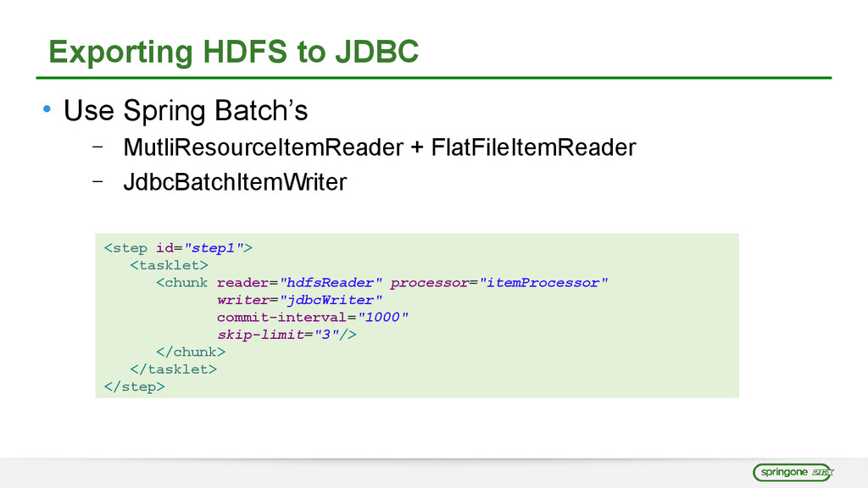This screenshot has height=488, width=868.
Task: Click the commit-interval="1000" attribute
Action: 312,317
